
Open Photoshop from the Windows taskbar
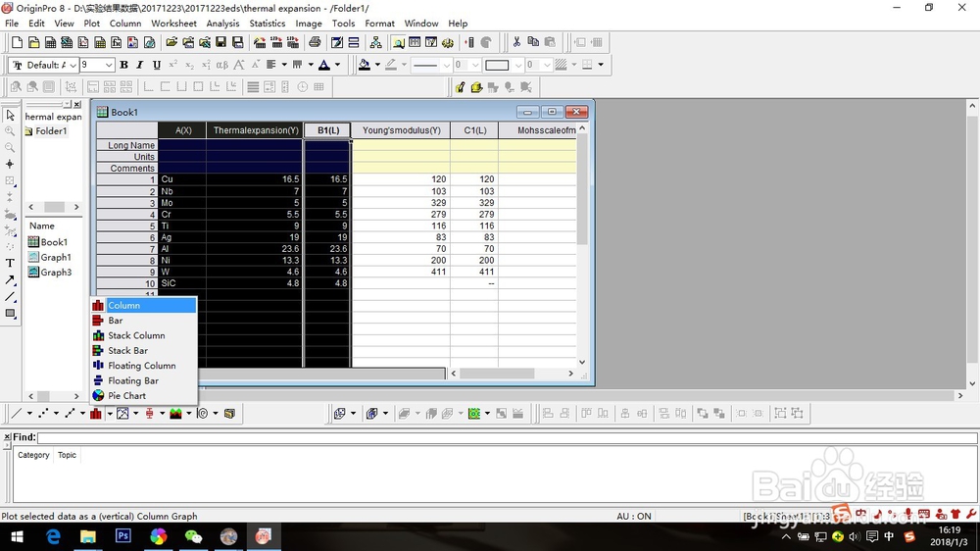pos(123,536)
